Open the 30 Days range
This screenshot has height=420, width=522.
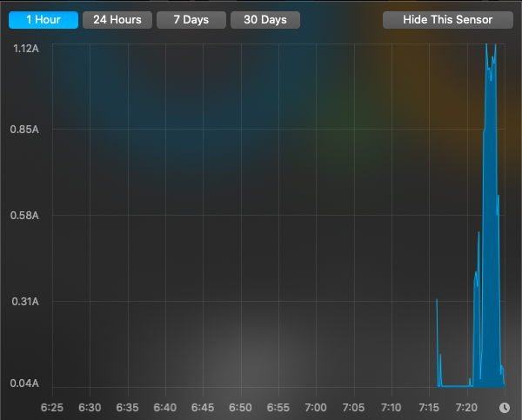[265, 20]
